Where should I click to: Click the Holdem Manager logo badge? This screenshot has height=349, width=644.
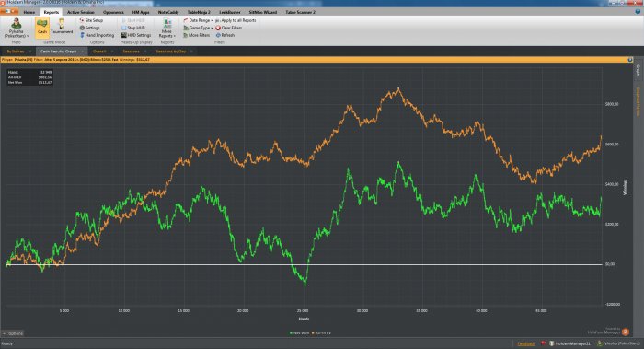[625, 332]
